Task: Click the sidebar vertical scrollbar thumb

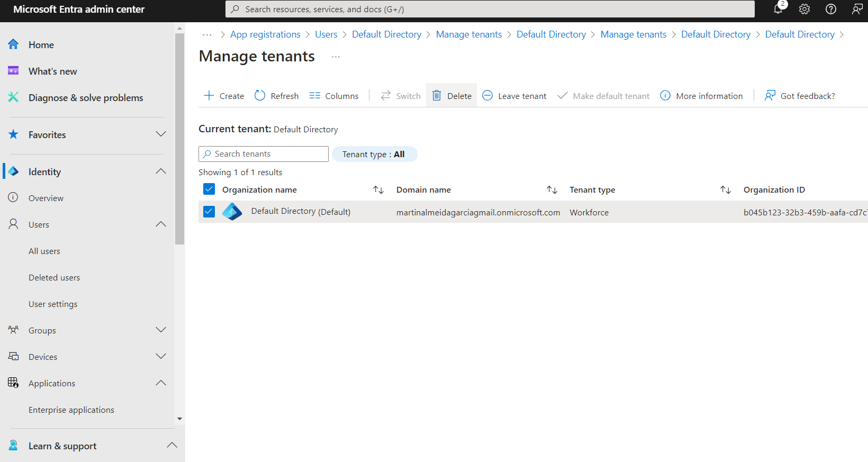Action: coord(180,139)
